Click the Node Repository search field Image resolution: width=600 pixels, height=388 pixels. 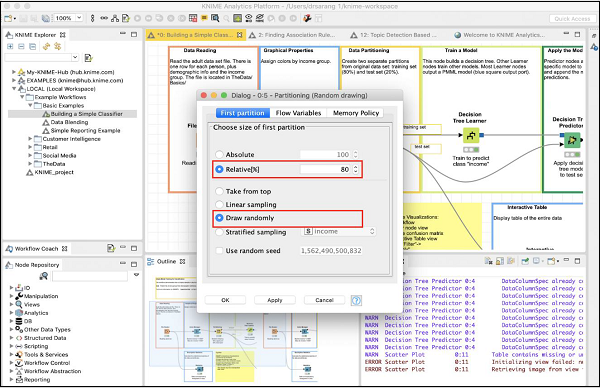[x=90, y=276]
